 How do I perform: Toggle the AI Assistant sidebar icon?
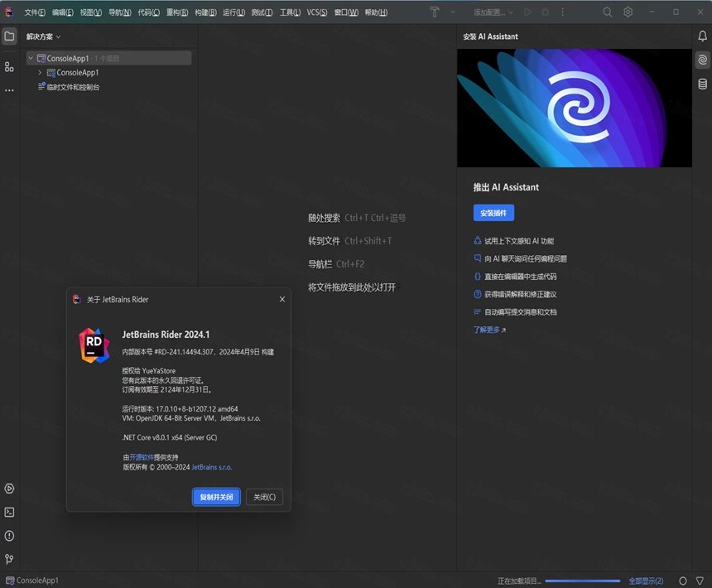pyautogui.click(x=702, y=60)
